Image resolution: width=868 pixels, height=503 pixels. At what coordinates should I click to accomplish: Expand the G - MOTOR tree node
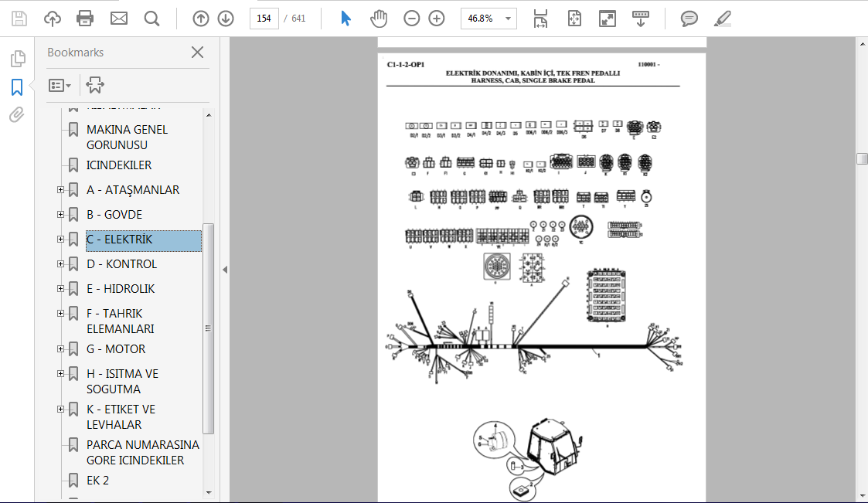61,349
